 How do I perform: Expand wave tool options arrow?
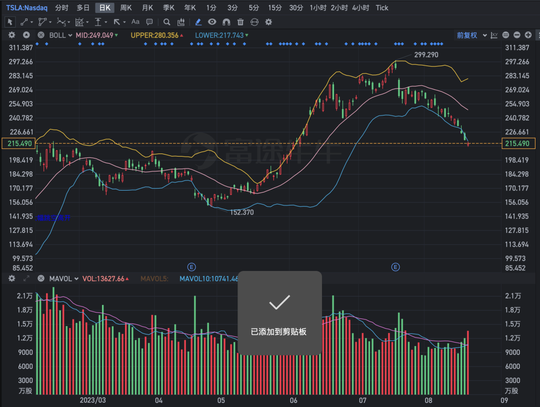[x=69, y=22]
